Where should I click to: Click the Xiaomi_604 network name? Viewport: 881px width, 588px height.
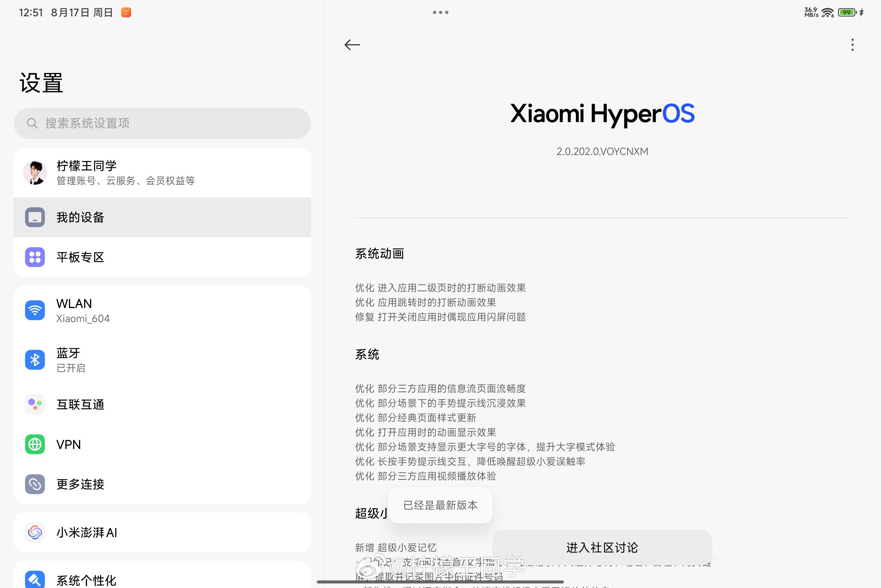pyautogui.click(x=83, y=318)
